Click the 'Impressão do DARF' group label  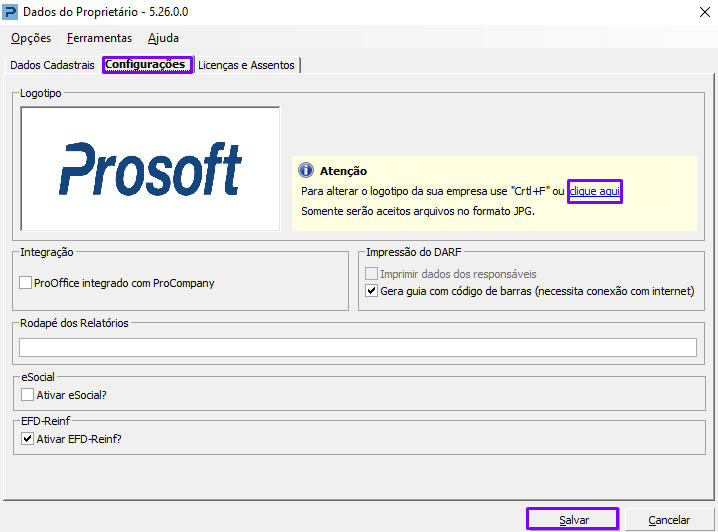tap(413, 252)
